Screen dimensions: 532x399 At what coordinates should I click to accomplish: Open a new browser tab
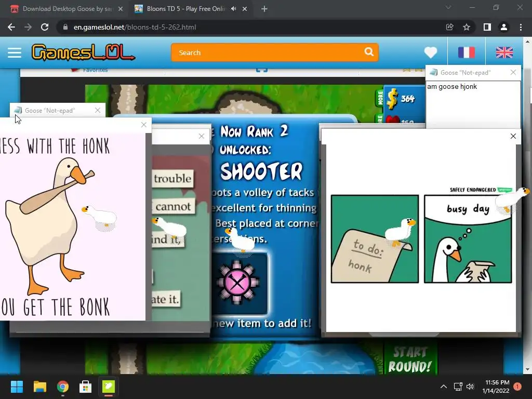pyautogui.click(x=264, y=9)
